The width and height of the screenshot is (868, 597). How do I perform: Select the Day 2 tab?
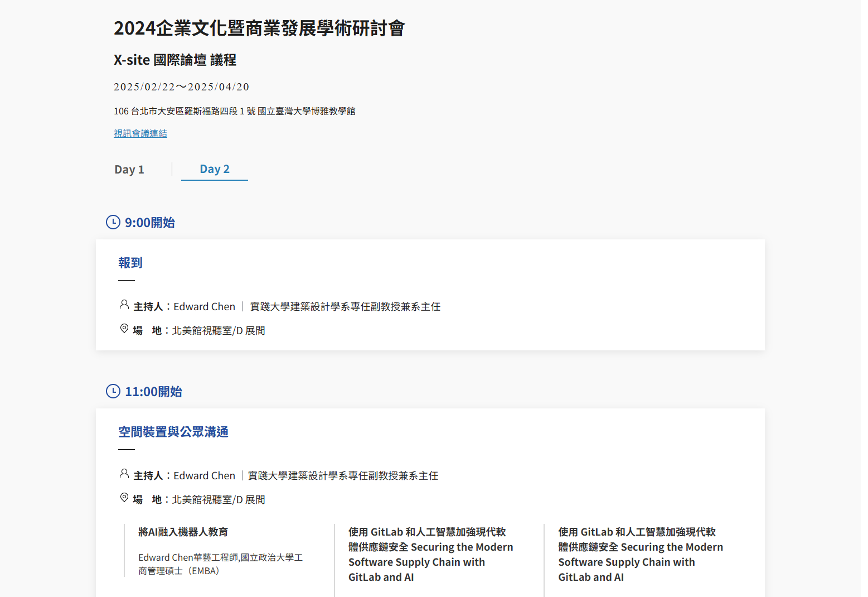(x=215, y=169)
